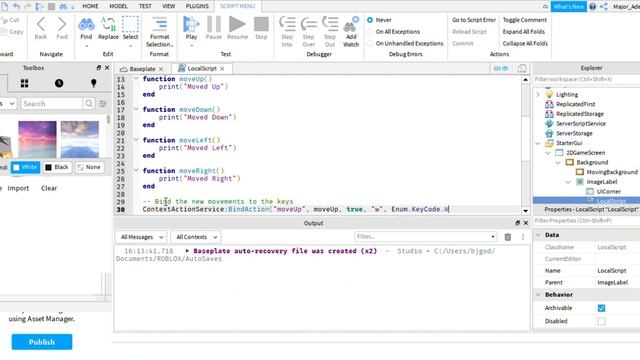Open Output panel options menu
Screen dimensions: 640x360
point(523,237)
